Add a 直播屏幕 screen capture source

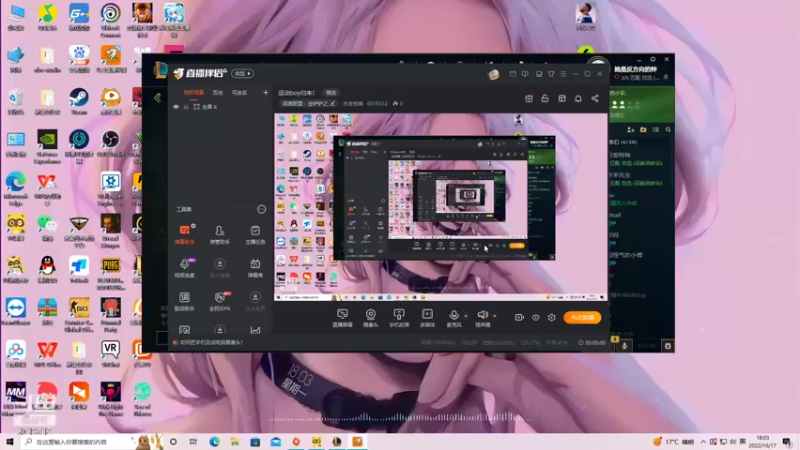342,317
